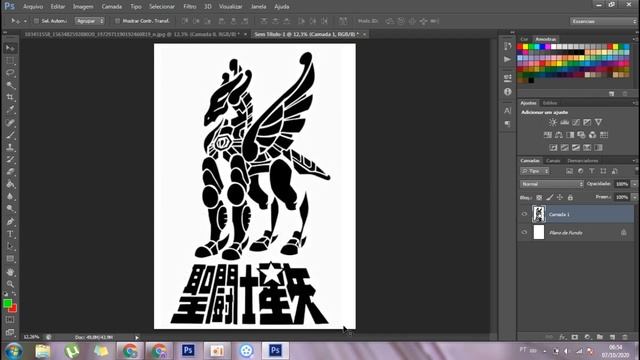The image size is (640, 360).
Task: Select the Path Selection tool
Action: coord(10,247)
